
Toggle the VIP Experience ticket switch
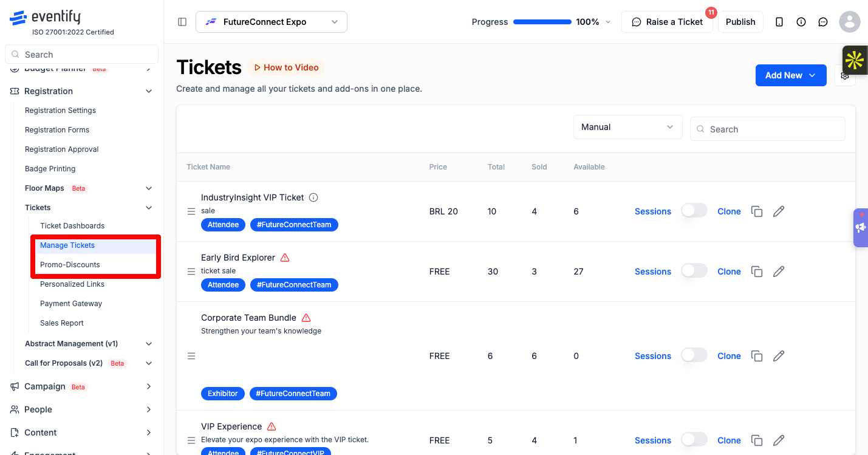694,440
